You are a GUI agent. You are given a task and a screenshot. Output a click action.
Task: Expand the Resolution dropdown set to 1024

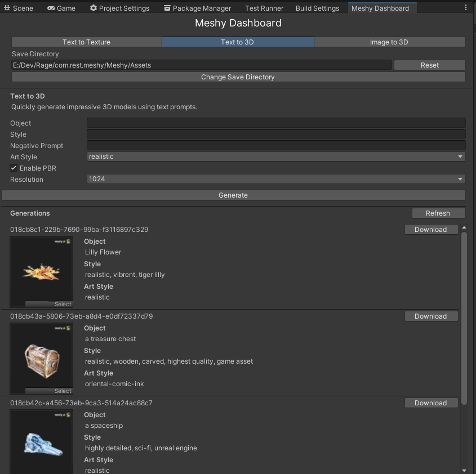(275, 178)
